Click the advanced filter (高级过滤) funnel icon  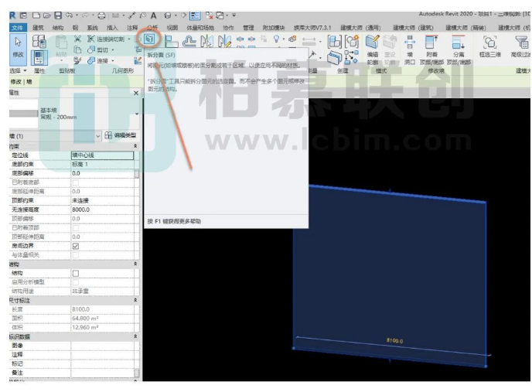[x=521, y=43]
